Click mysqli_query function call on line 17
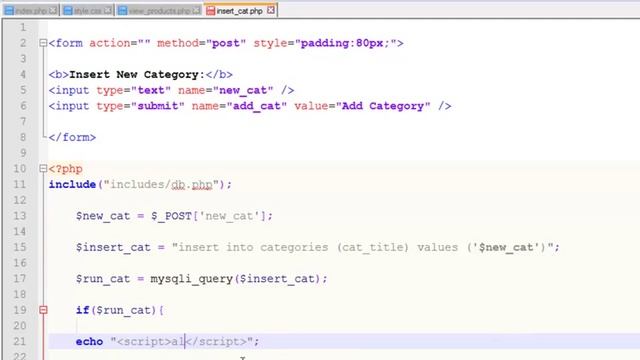640x360 pixels. (238, 279)
